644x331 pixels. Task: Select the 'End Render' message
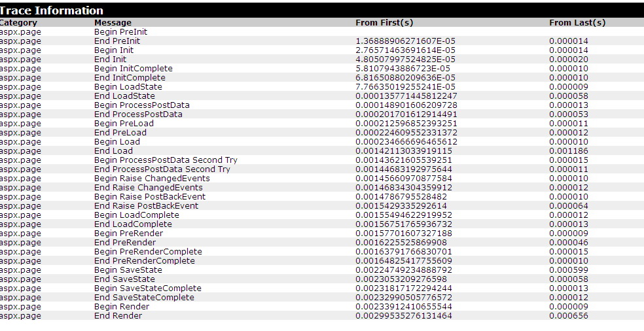[x=118, y=316]
